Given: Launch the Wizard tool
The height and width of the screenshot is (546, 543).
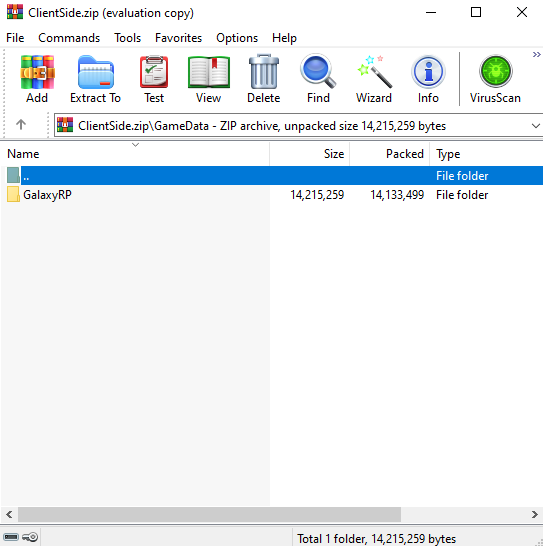Looking at the screenshot, I should (374, 79).
